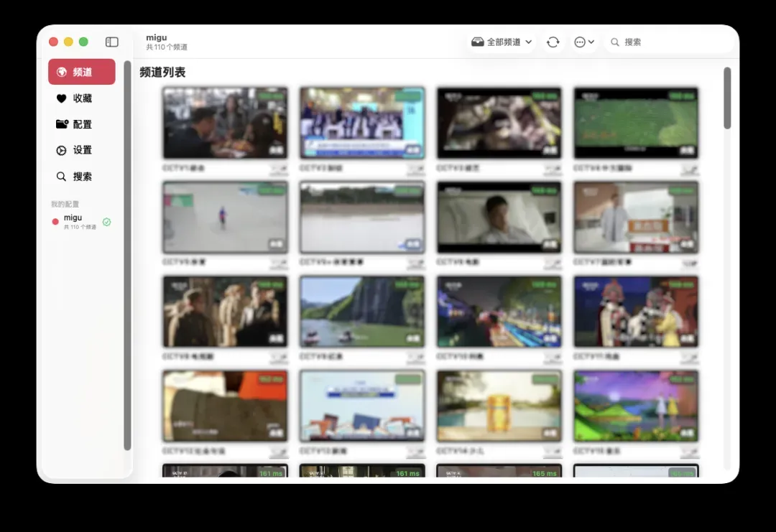
Task: Click the green checkmark next to migu
Action: click(x=107, y=222)
